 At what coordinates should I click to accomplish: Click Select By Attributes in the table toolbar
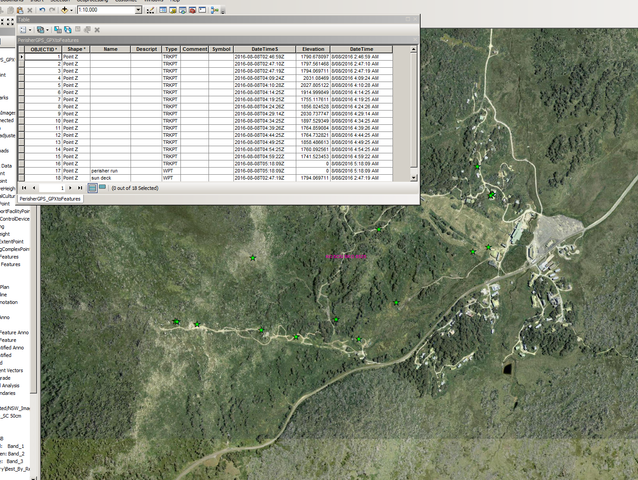[58, 30]
